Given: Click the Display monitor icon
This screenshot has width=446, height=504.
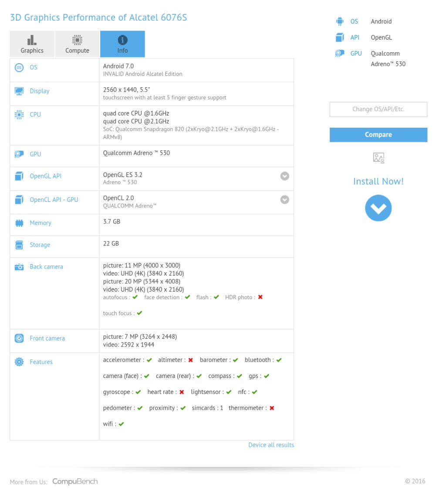Looking at the screenshot, I should [x=19, y=91].
